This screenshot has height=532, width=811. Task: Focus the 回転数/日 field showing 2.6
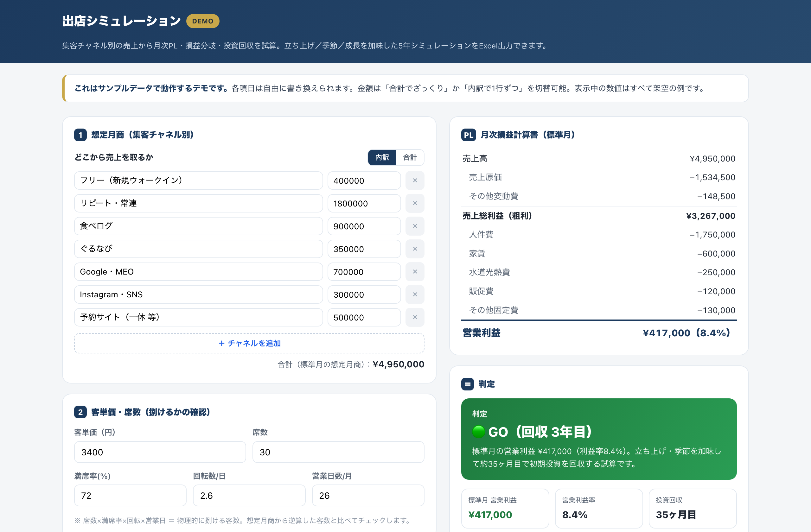pyautogui.click(x=249, y=496)
